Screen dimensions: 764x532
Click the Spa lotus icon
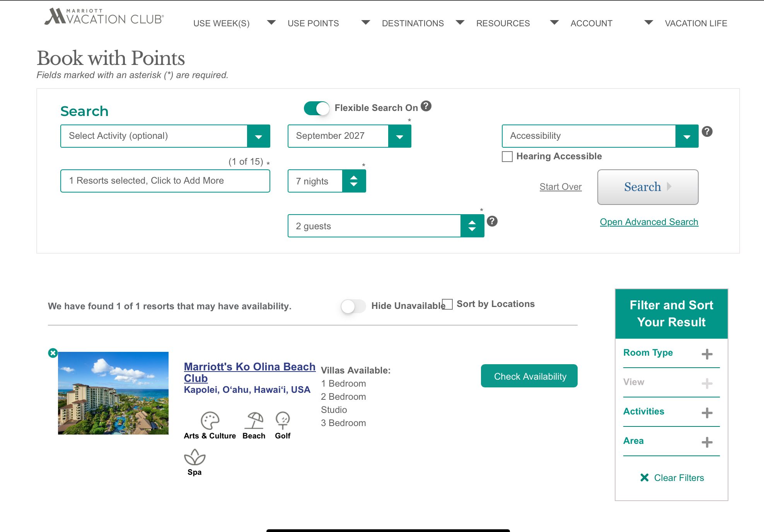(194, 457)
